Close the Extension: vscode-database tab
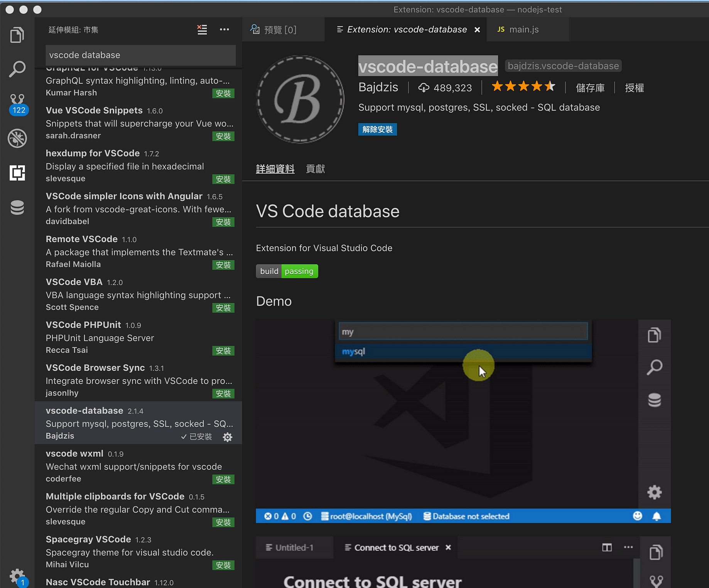This screenshot has width=709, height=588. 477,30
